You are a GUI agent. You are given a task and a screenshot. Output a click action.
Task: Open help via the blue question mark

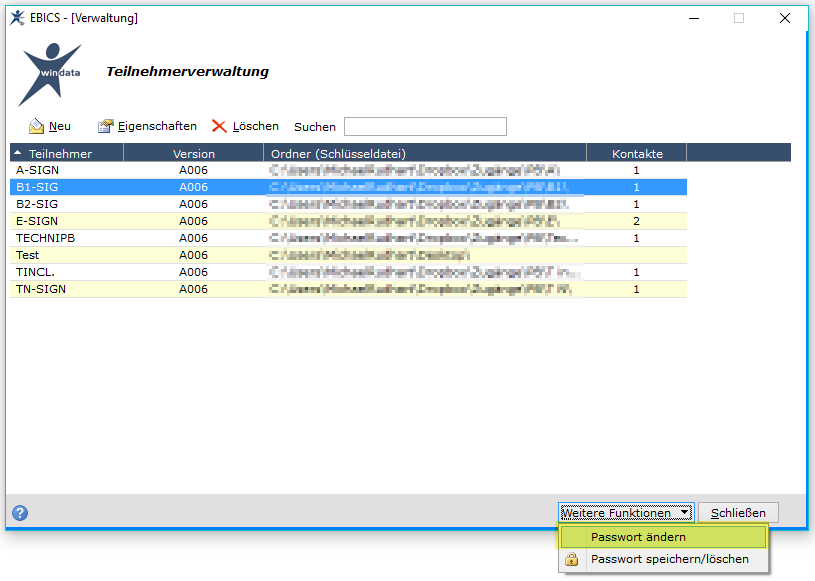coord(20,513)
